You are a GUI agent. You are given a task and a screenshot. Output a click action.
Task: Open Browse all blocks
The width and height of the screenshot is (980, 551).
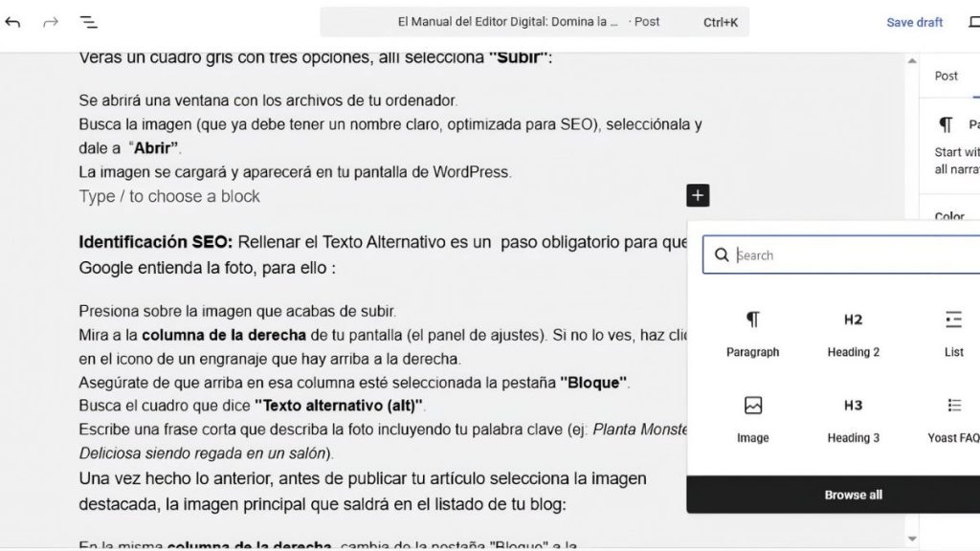[x=853, y=495]
